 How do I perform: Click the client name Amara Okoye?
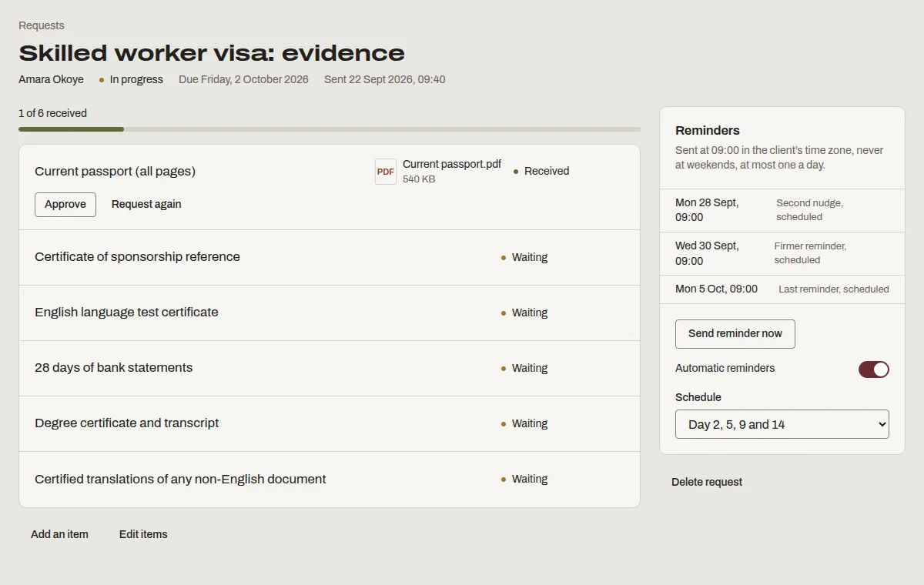[51, 79]
